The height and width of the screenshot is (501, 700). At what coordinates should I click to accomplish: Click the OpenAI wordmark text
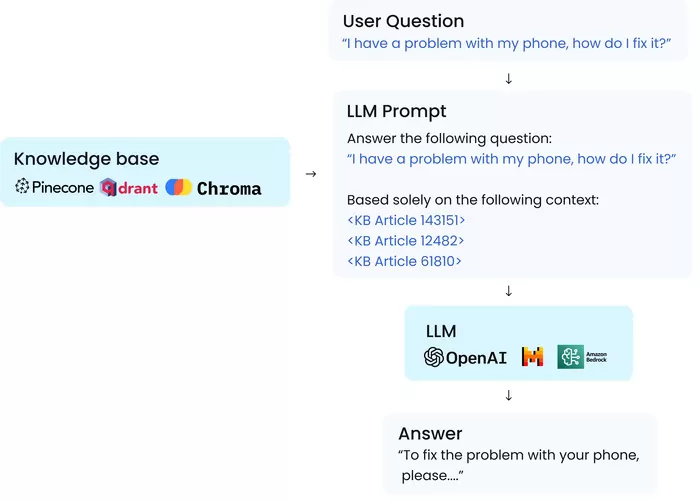pos(476,358)
